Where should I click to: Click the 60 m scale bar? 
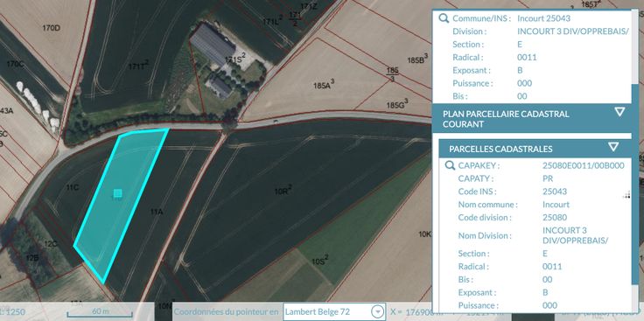coord(100,313)
